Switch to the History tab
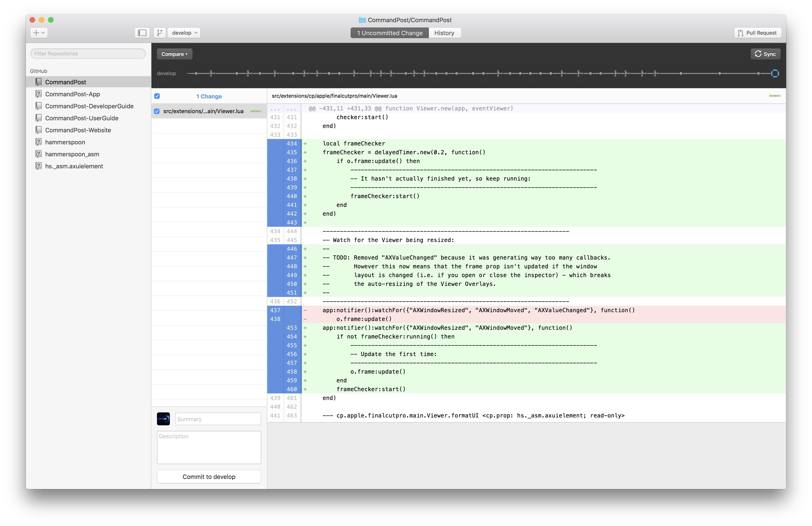 coord(444,32)
